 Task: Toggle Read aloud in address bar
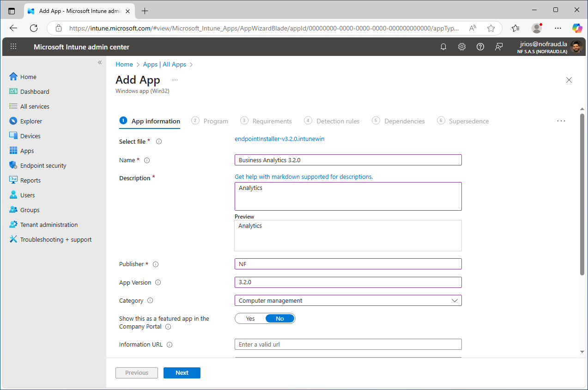473,28
